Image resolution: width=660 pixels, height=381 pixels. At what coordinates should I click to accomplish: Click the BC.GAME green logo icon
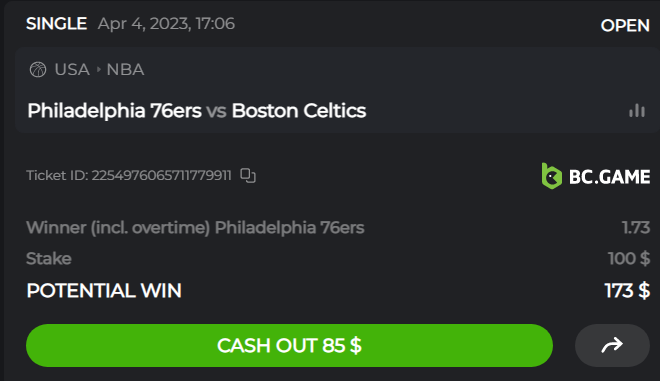coord(551,176)
